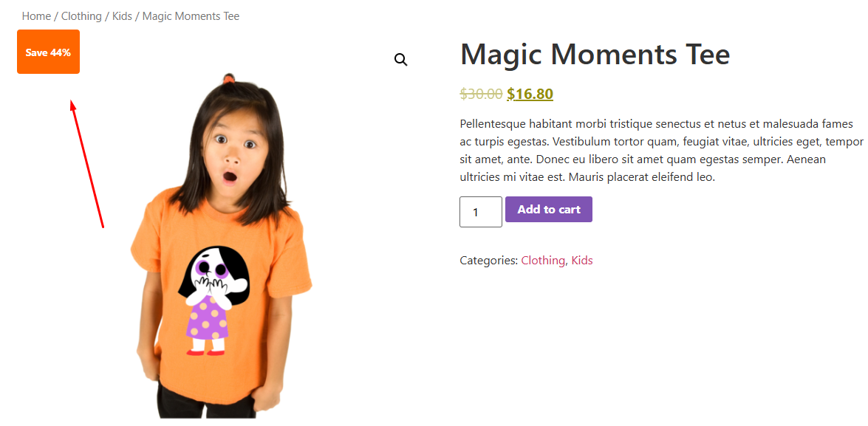Click the orange Save 44% badge
Viewport: 868px width, 426px height.
(48, 52)
